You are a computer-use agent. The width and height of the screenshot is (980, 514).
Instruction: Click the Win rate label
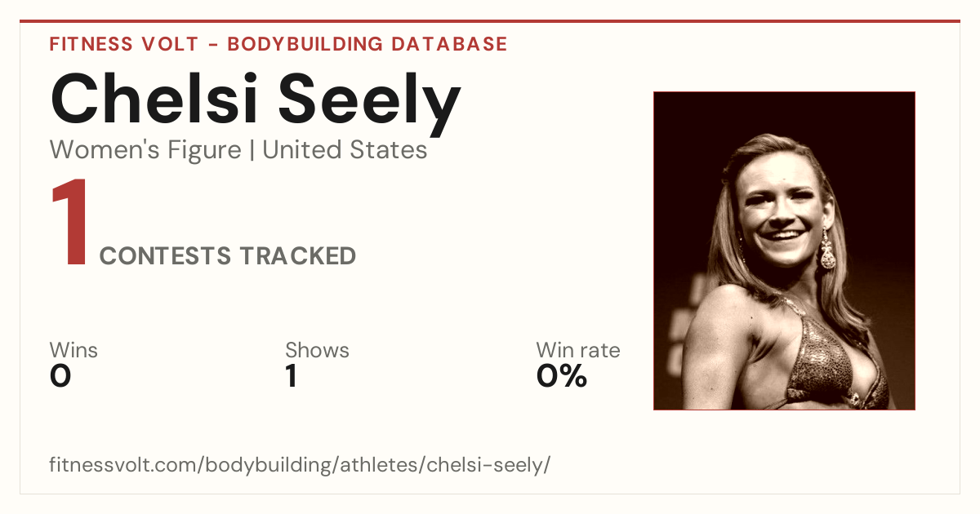pos(578,350)
